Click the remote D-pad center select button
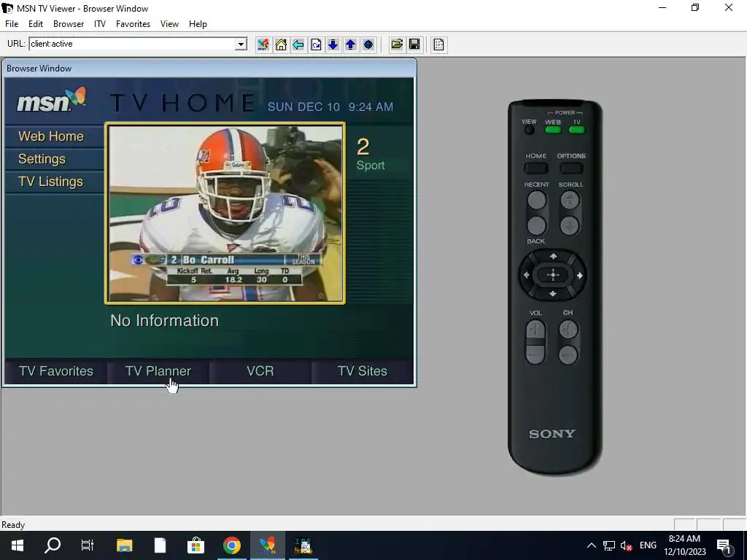Screen dimensions: 747x560 (x=553, y=275)
